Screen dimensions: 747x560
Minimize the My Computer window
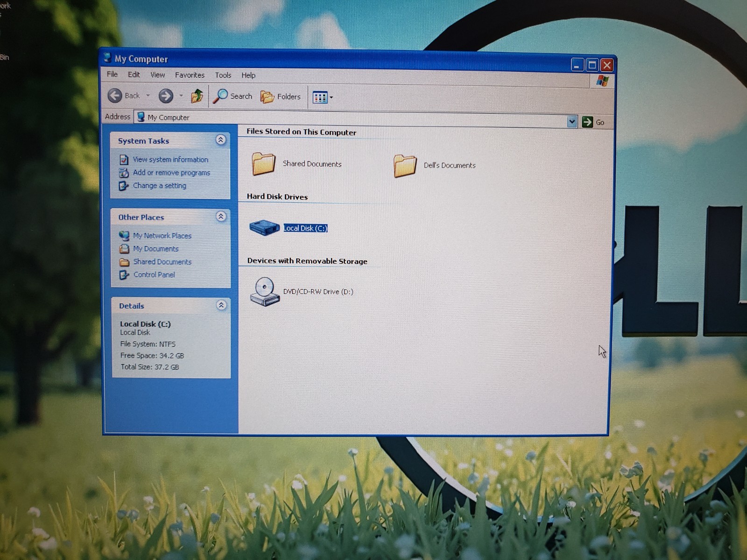pos(578,65)
